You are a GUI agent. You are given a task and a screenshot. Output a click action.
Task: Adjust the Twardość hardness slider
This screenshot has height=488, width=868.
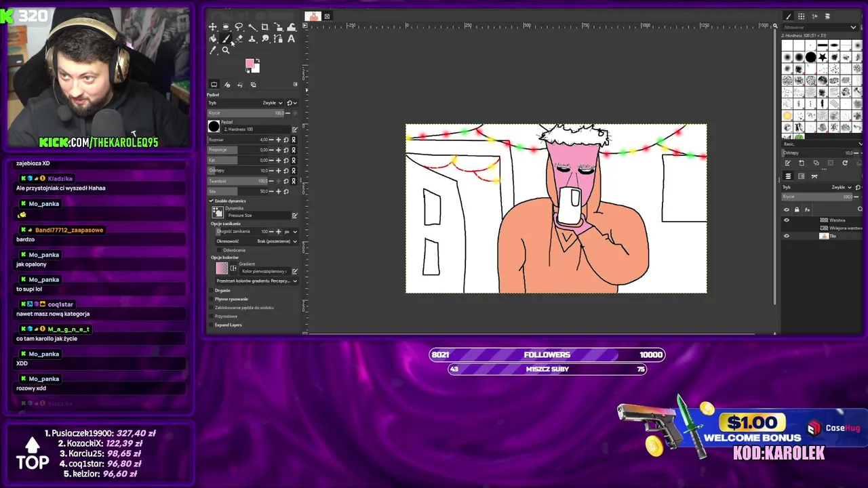click(237, 181)
